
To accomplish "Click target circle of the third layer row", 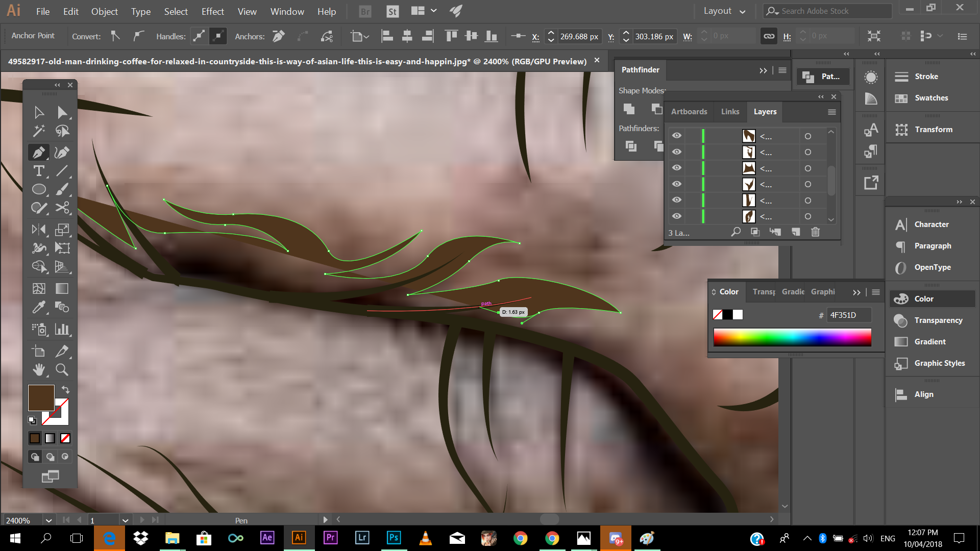I will (x=808, y=168).
